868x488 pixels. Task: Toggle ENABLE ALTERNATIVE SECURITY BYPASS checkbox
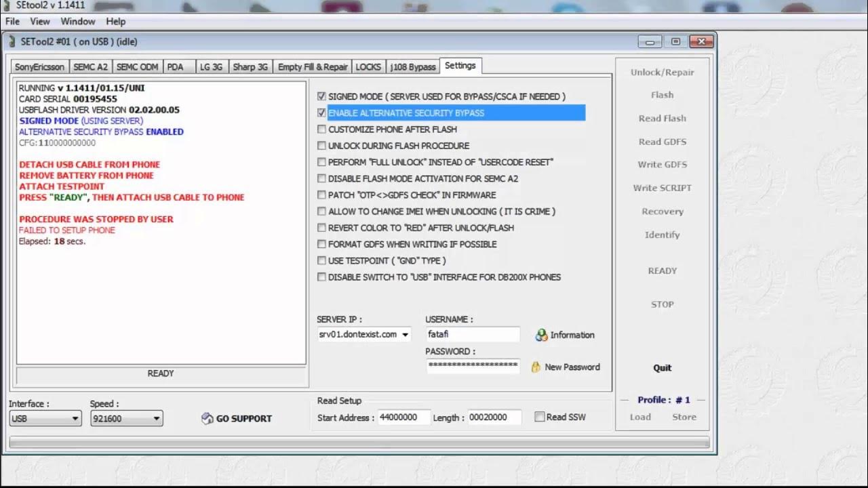[x=322, y=113]
